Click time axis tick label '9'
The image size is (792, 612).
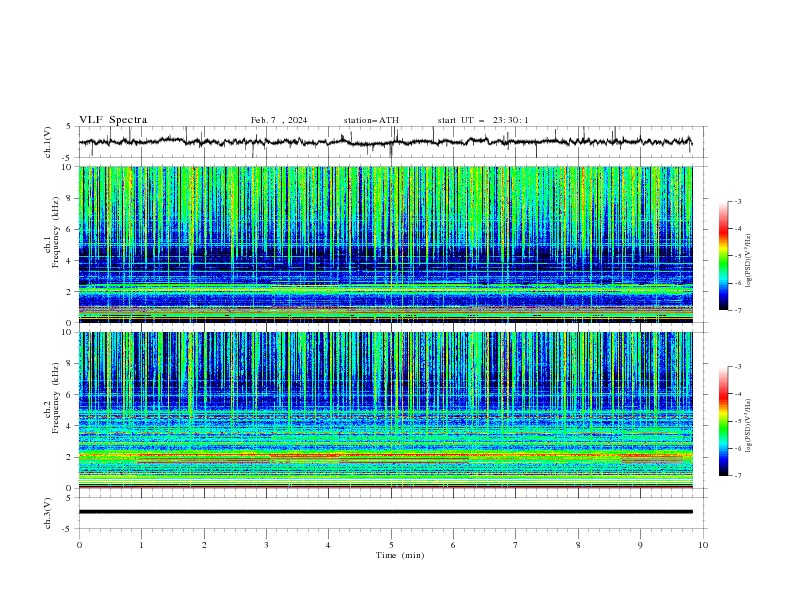tap(640, 545)
